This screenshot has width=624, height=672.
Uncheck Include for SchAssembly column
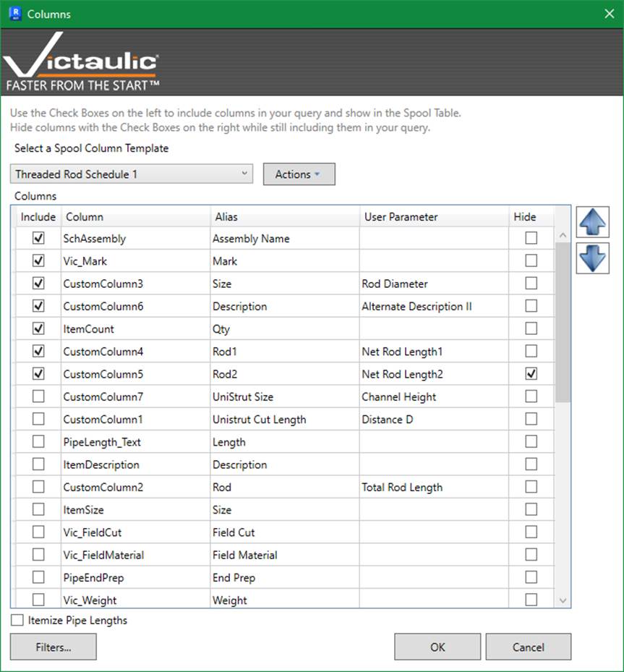tap(38, 238)
